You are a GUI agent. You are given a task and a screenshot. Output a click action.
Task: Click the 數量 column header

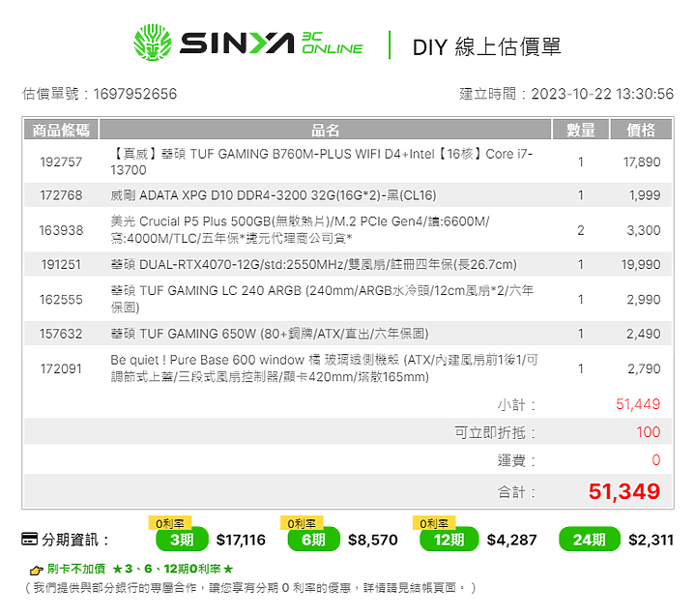point(581,130)
